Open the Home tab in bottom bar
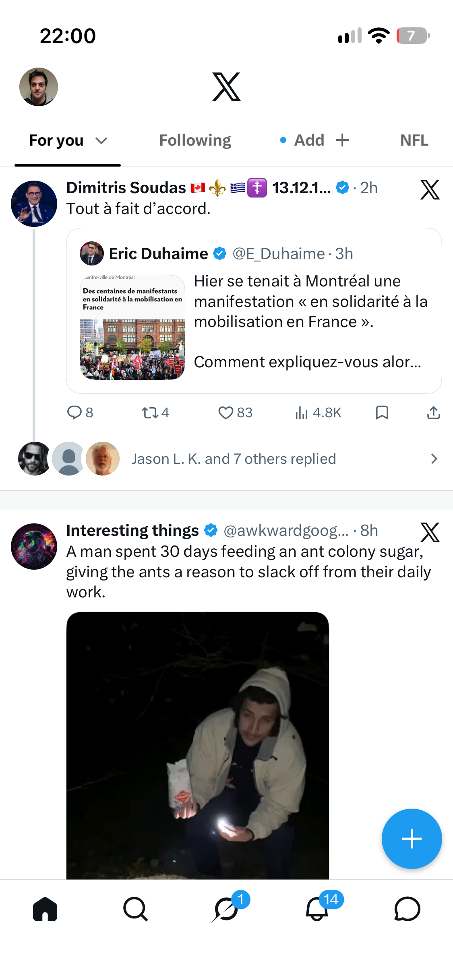Screen dimensions: 453x980 [45, 909]
